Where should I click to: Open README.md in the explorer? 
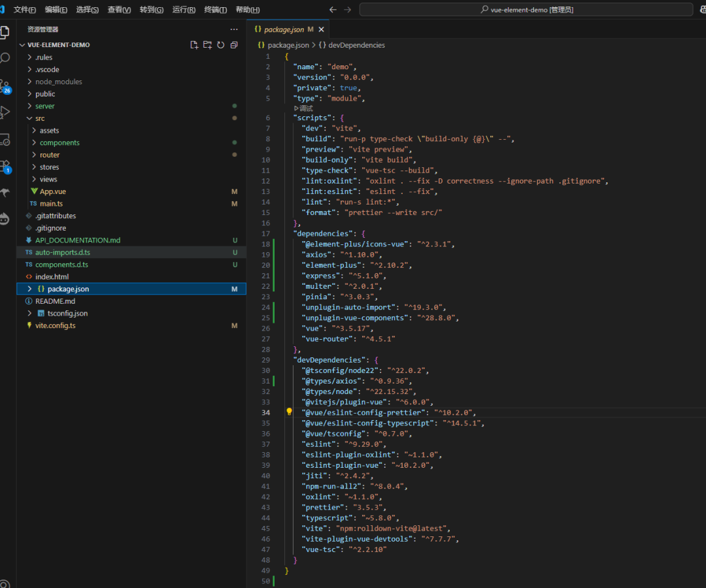click(x=55, y=301)
